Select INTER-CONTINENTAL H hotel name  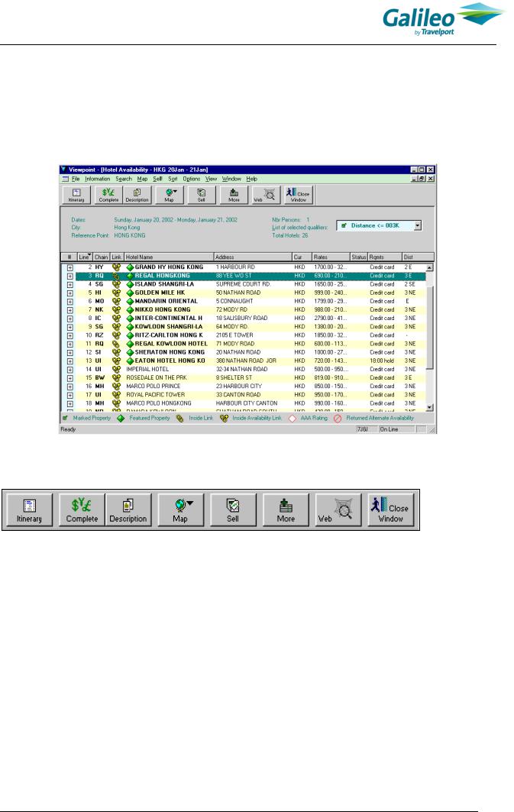coord(168,319)
